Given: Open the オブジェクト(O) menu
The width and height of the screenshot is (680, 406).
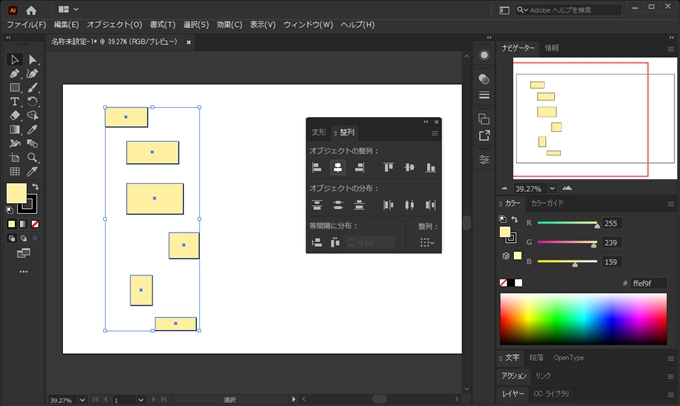Looking at the screenshot, I should (114, 25).
